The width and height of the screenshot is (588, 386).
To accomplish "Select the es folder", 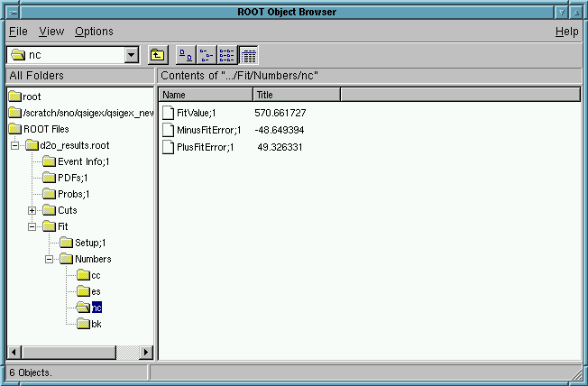I will click(x=88, y=291).
